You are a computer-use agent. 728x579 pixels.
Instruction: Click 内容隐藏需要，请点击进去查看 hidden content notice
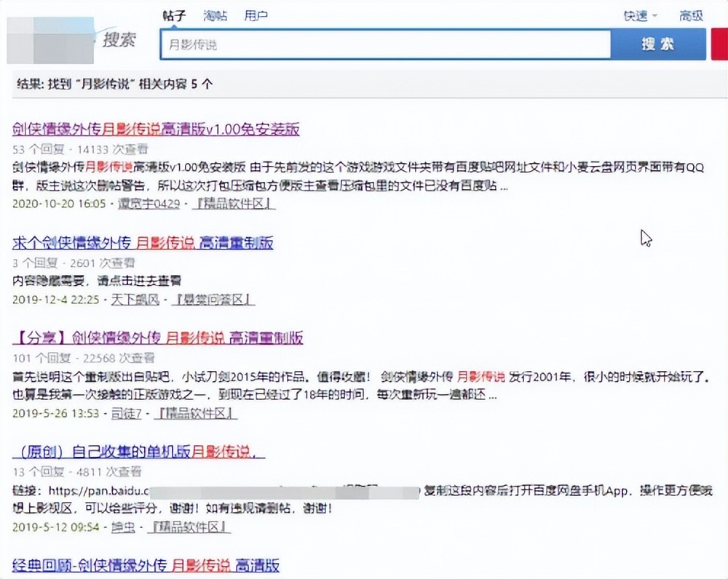[x=97, y=281]
